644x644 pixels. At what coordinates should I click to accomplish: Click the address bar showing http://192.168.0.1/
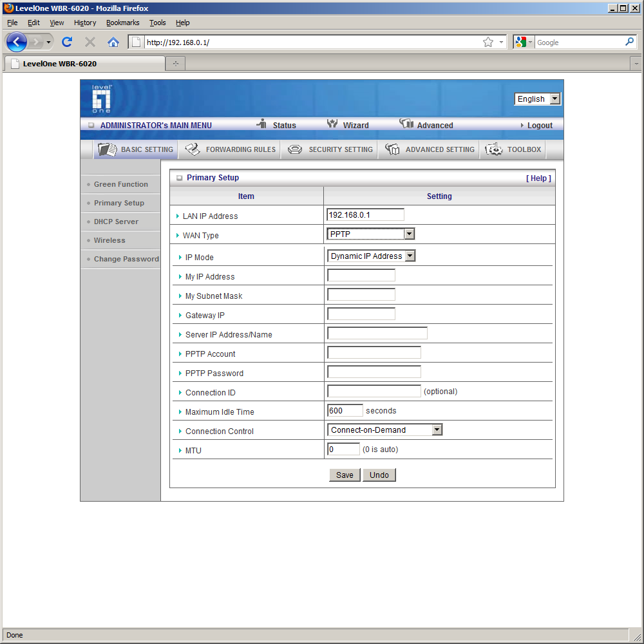(312, 43)
